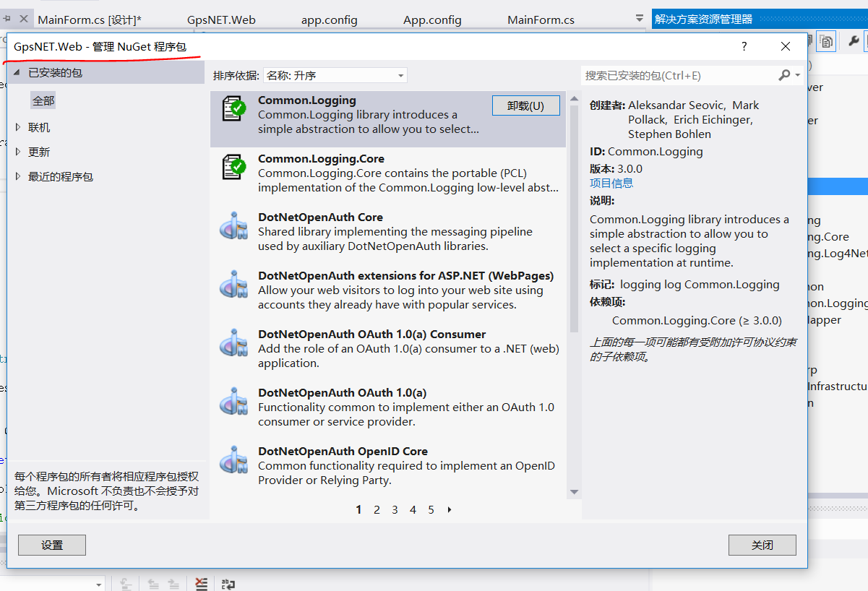Click the 关闭 close button
The height and width of the screenshot is (591, 868).
click(x=762, y=545)
